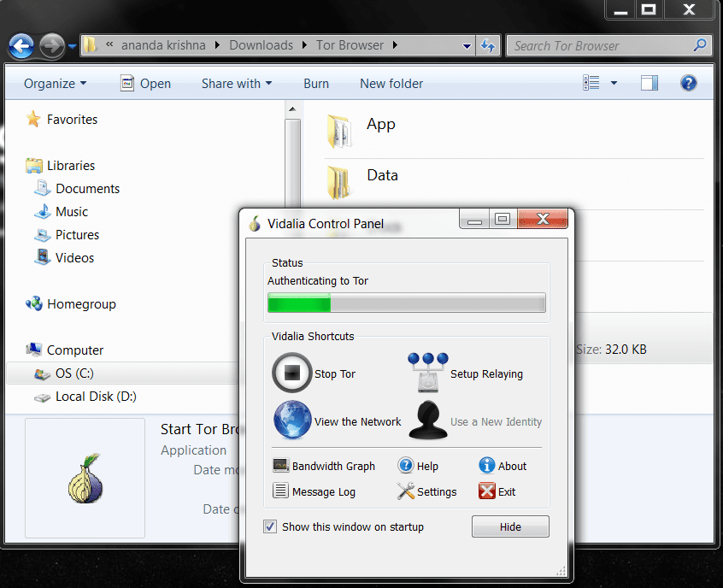Image resolution: width=723 pixels, height=588 pixels.
Task: Open the Message Log
Action: click(314, 491)
